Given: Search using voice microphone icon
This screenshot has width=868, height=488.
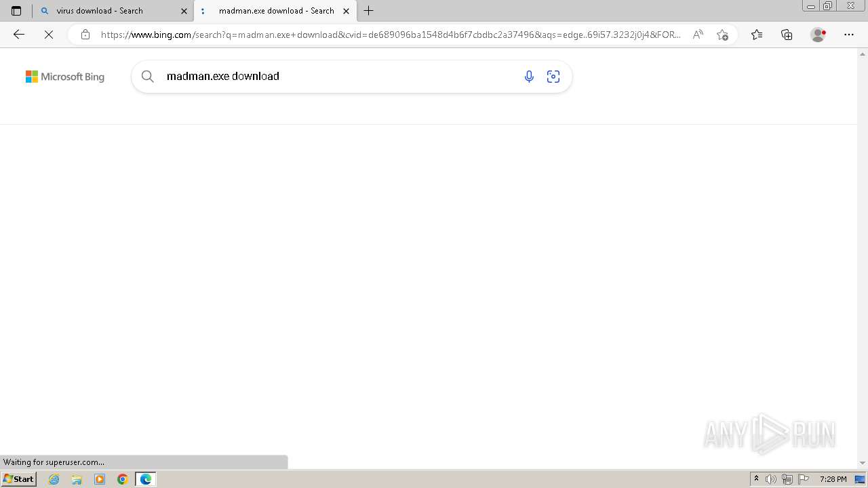Looking at the screenshot, I should pyautogui.click(x=529, y=77).
